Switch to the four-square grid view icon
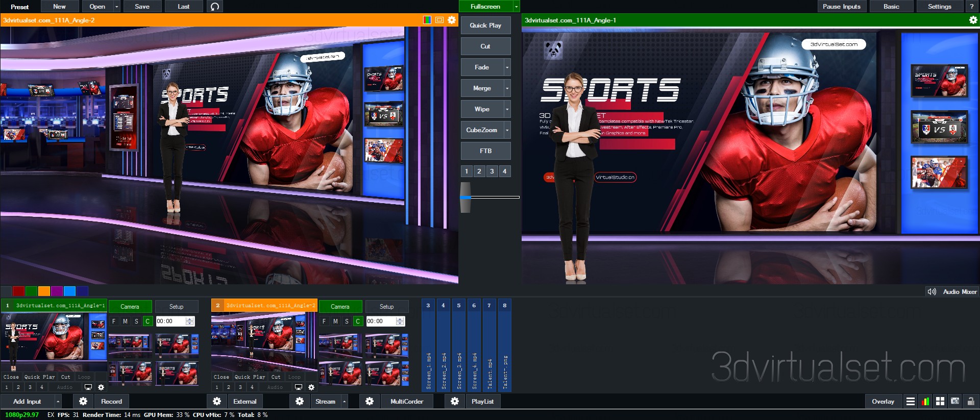This screenshot has height=420, width=980. (940, 401)
